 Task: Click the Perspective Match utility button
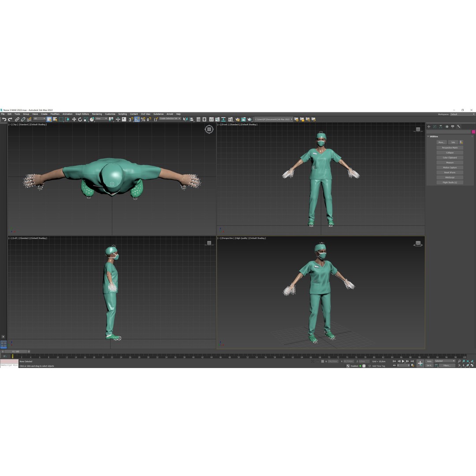(450, 148)
